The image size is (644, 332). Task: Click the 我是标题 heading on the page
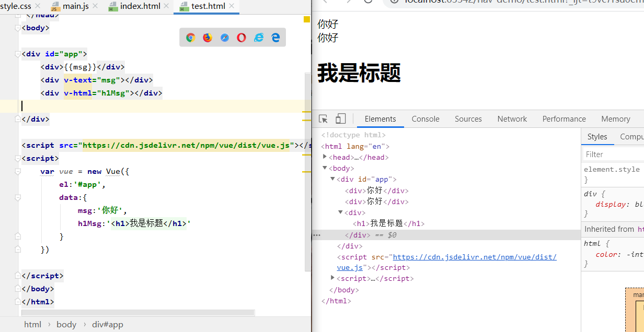(359, 73)
